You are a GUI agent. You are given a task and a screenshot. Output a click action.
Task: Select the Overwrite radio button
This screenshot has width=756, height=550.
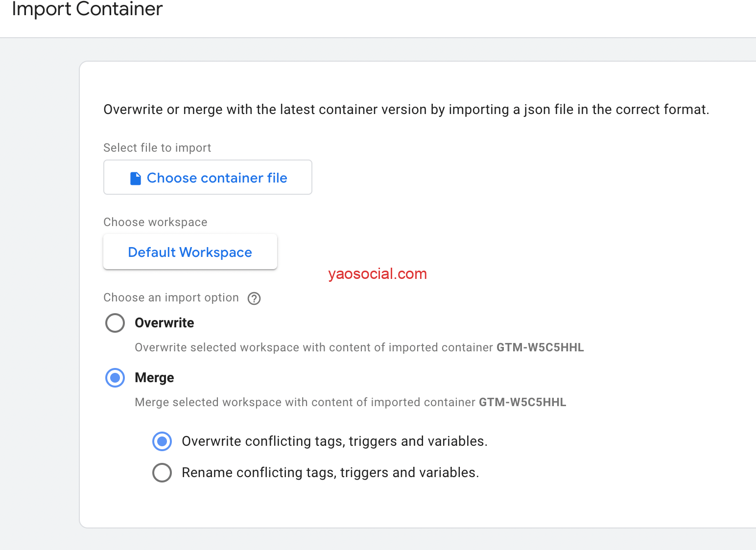coord(115,323)
